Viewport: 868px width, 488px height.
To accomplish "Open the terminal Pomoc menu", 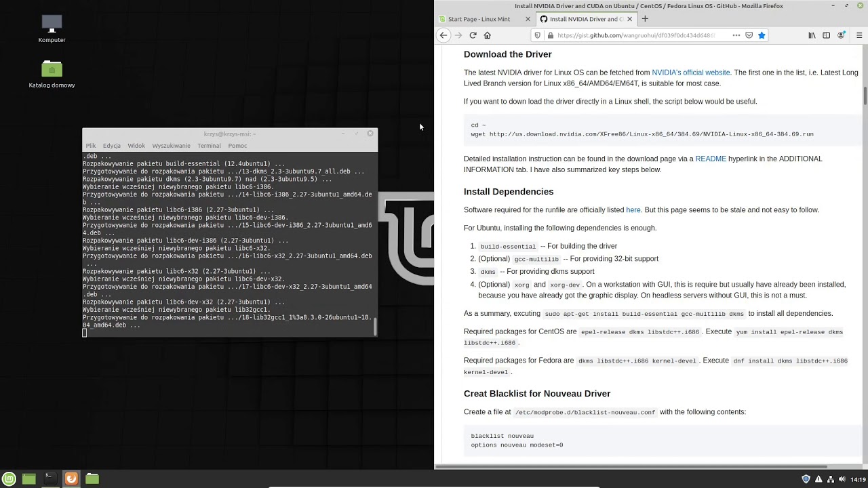I will [x=237, y=146].
